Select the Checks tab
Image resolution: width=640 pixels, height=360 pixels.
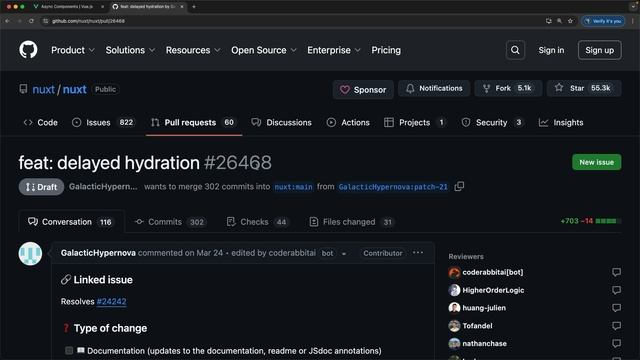click(258, 222)
